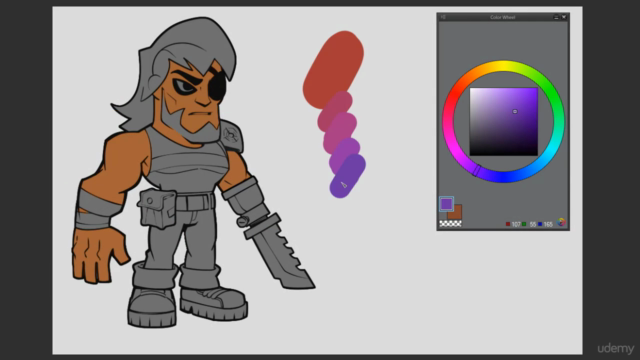Click the hue marker on the color ring
Screen dimensions: 640x360
point(477,170)
